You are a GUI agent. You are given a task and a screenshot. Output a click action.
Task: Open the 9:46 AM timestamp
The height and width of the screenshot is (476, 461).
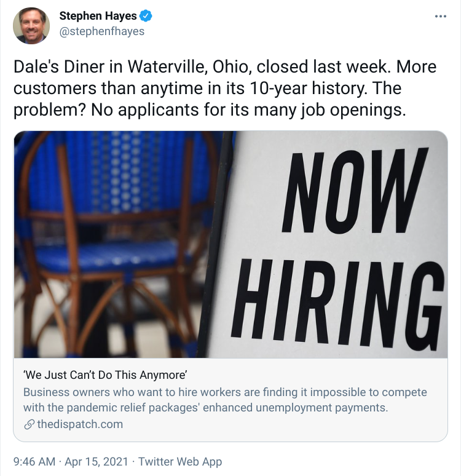click(x=34, y=461)
